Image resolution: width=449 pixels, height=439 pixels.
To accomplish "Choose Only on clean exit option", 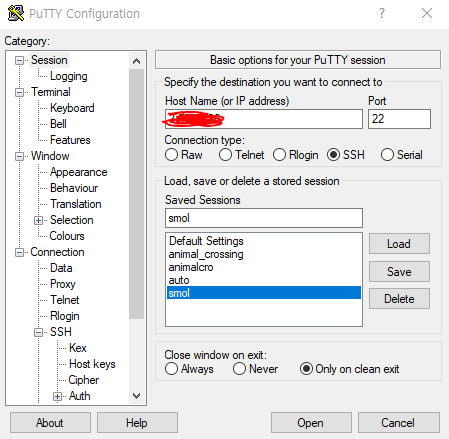I will tap(306, 369).
